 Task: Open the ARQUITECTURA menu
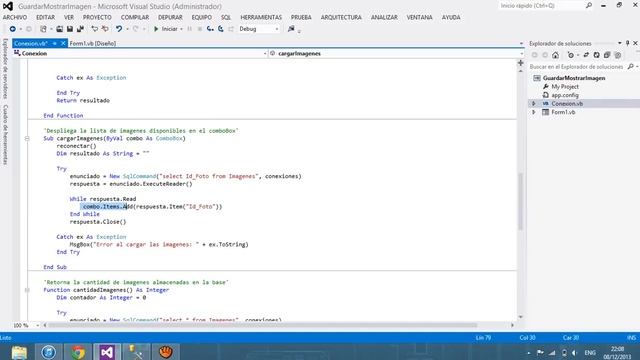[341, 17]
